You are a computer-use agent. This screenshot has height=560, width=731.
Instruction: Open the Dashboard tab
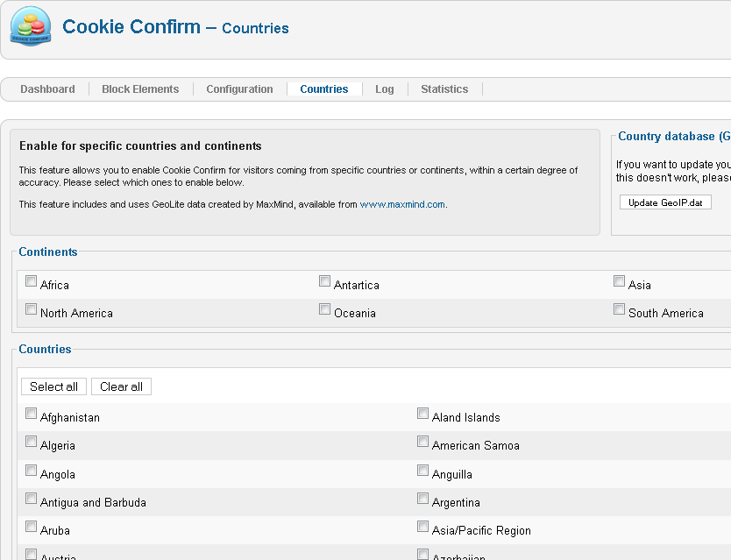(x=47, y=89)
